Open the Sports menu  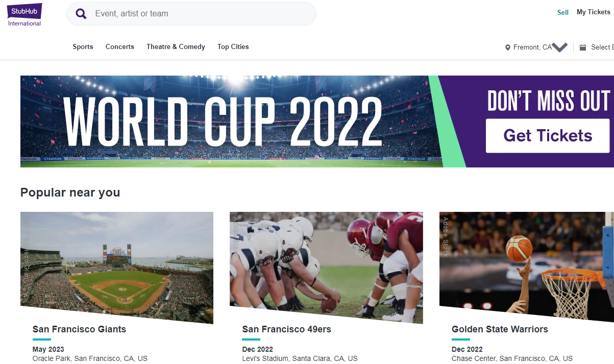(x=83, y=47)
